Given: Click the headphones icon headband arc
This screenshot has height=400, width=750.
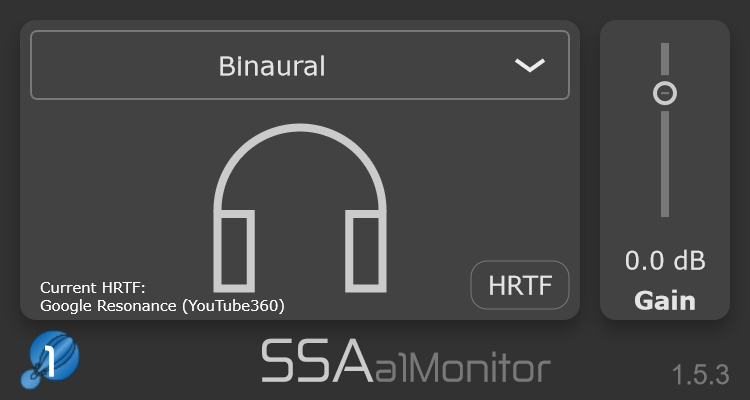Looking at the screenshot, I should (300, 163).
